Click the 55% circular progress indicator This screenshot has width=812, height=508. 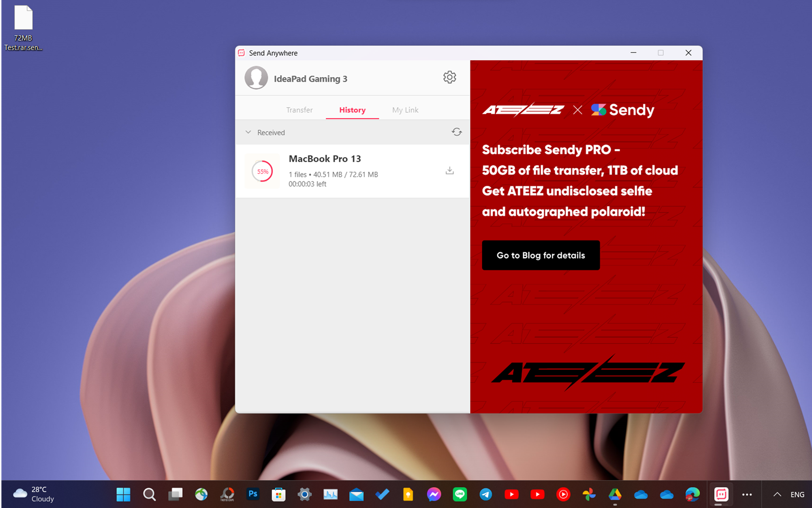point(262,171)
